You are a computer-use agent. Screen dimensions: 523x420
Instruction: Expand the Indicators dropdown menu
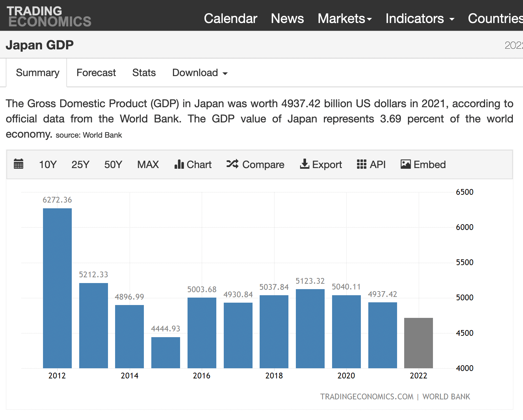point(420,19)
